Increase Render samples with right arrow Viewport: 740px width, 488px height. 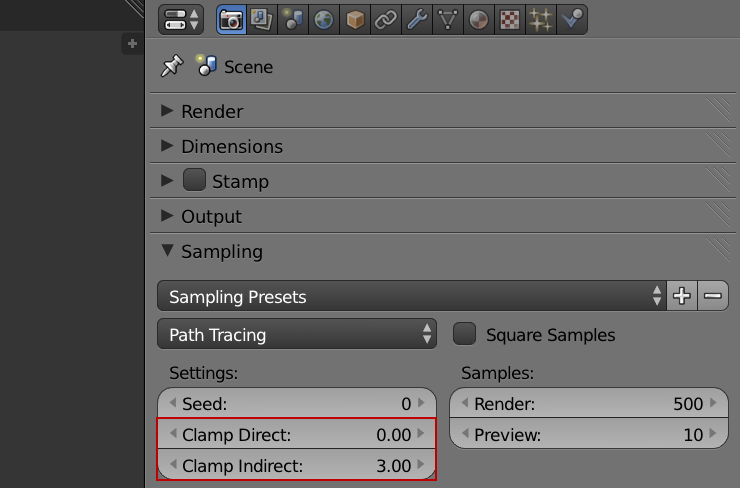click(x=713, y=403)
